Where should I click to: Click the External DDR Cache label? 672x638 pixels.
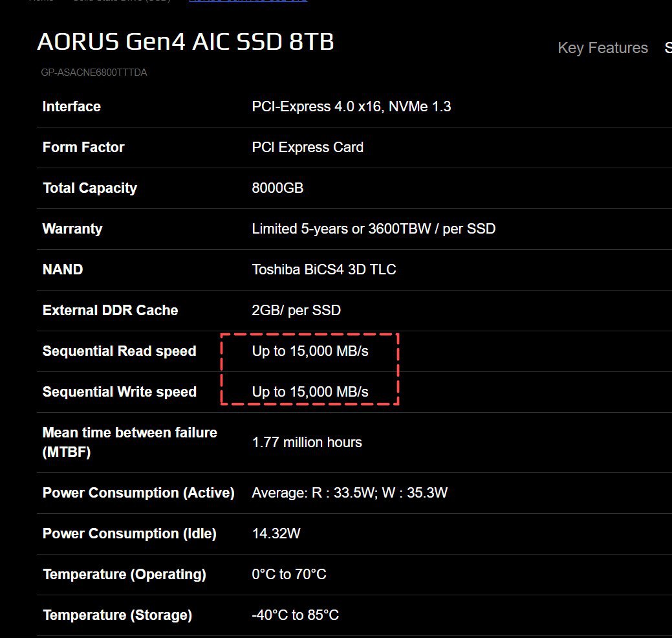coord(110,310)
